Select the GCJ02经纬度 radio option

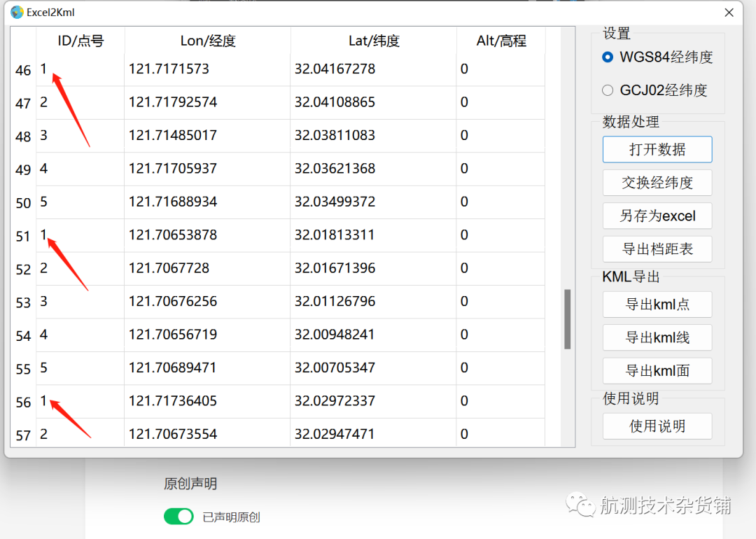click(x=608, y=90)
